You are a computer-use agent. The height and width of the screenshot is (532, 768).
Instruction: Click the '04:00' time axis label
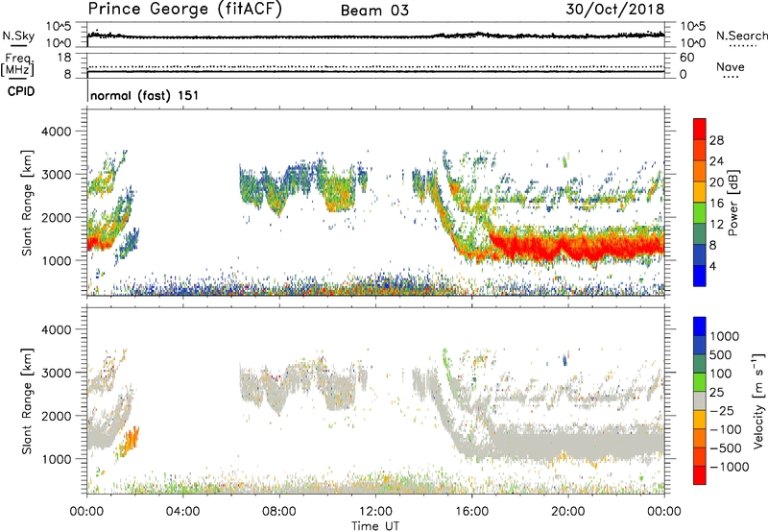183,512
